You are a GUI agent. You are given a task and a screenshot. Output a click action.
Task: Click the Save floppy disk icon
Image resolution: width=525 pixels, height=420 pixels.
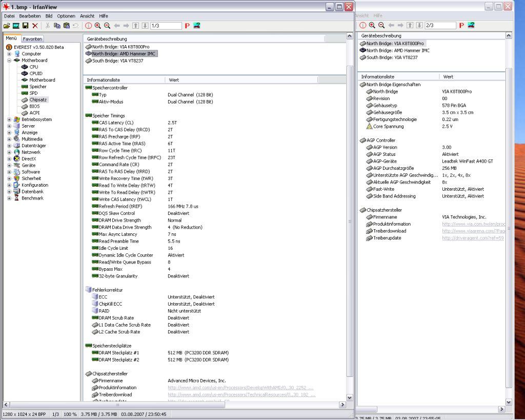click(25, 26)
